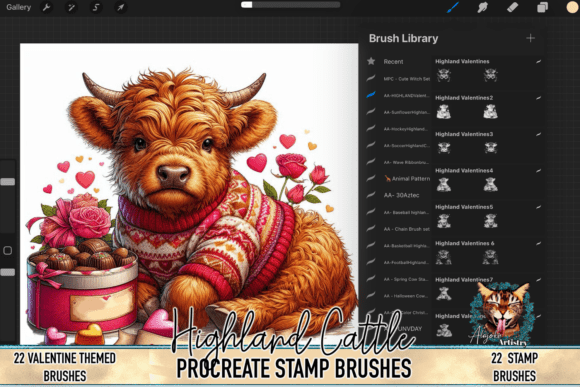Select the AA-FootballHighland brush set
The height and width of the screenshot is (387, 580).
[x=398, y=262]
